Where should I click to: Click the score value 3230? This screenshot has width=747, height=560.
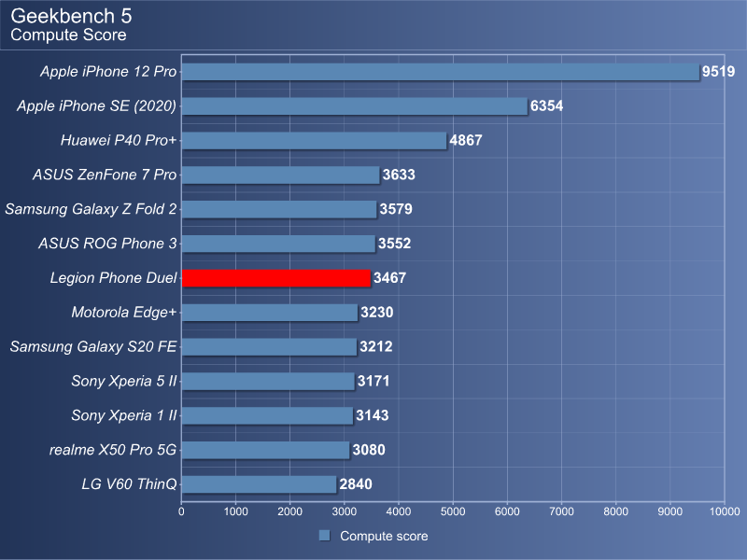pos(377,313)
